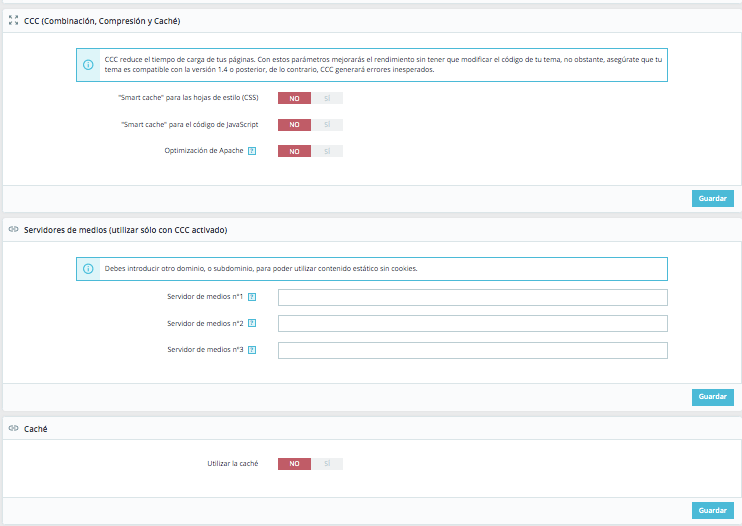Open help icon for Servidor de medios n°1
This screenshot has height=526, width=742.
(252, 297)
